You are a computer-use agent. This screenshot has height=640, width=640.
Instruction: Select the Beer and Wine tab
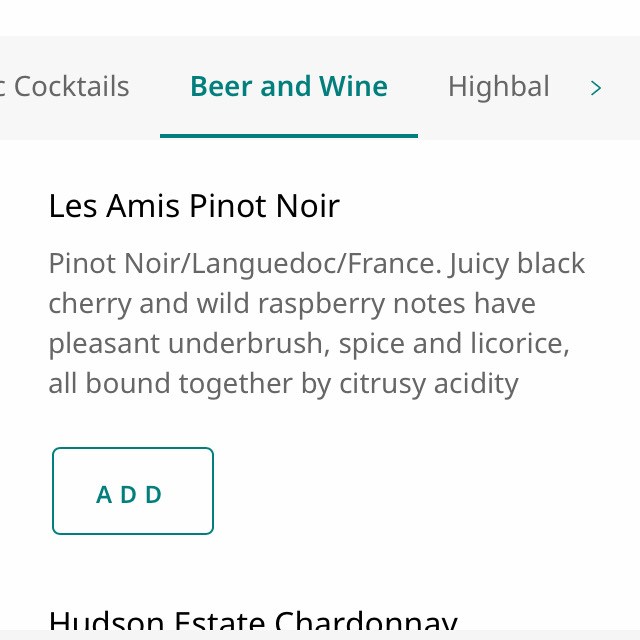pyautogui.click(x=289, y=87)
